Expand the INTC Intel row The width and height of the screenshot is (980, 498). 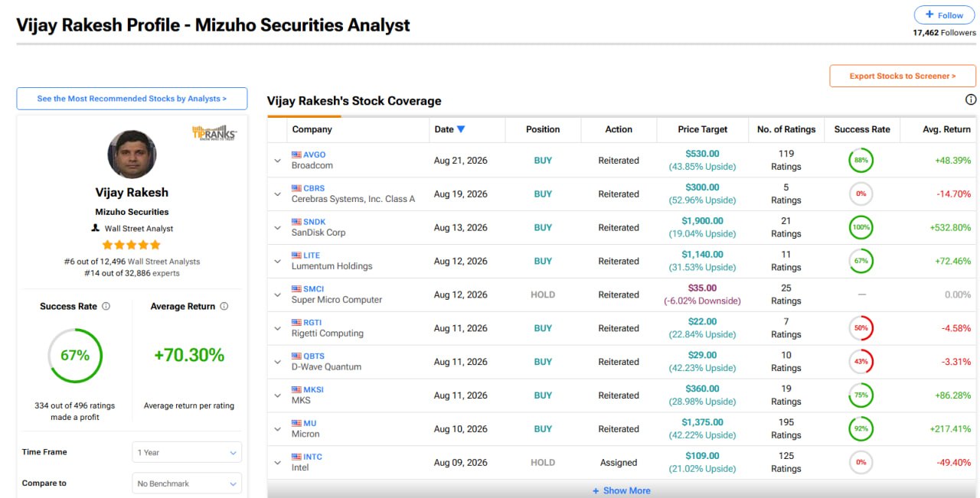coord(278,463)
